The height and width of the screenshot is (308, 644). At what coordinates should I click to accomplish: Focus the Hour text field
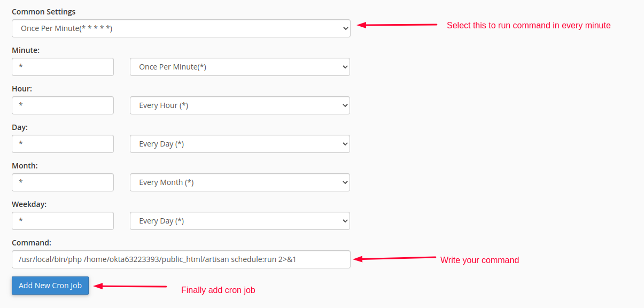point(63,105)
